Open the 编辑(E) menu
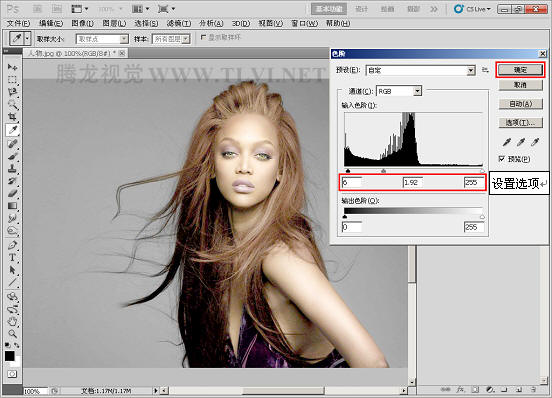 pos(51,23)
